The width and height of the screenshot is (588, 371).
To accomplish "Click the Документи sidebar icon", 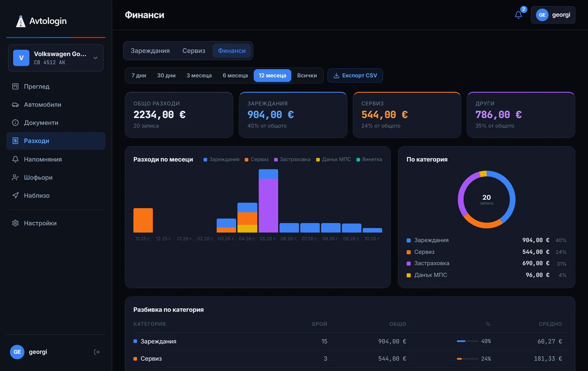I will (x=15, y=123).
